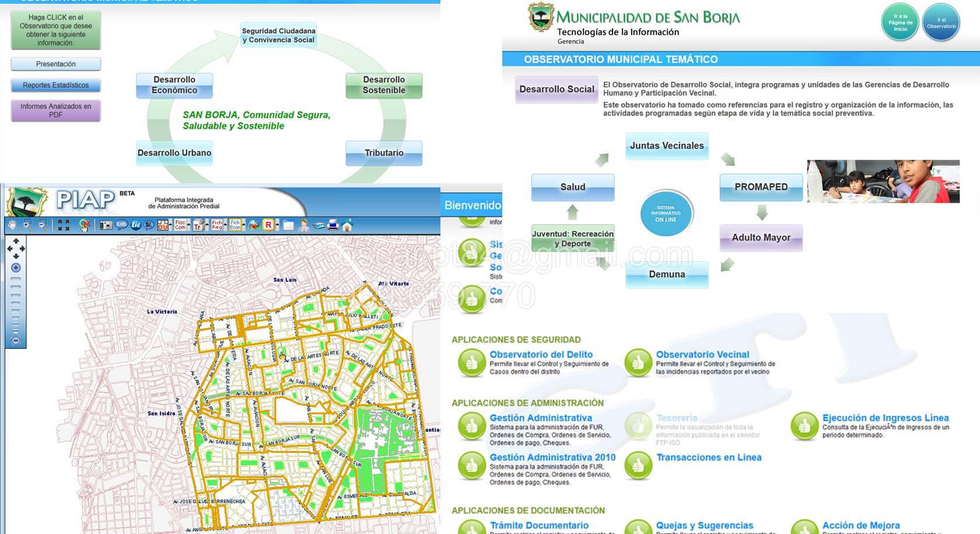Pan the map left with arrow
The image size is (980, 534).
[x=9, y=249]
